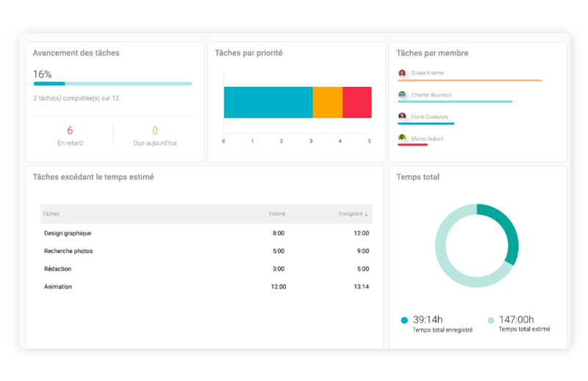The width and height of the screenshot is (588, 381).
Task: Click the 5:00 estimated time for Recherche photos
Action: pos(279,251)
